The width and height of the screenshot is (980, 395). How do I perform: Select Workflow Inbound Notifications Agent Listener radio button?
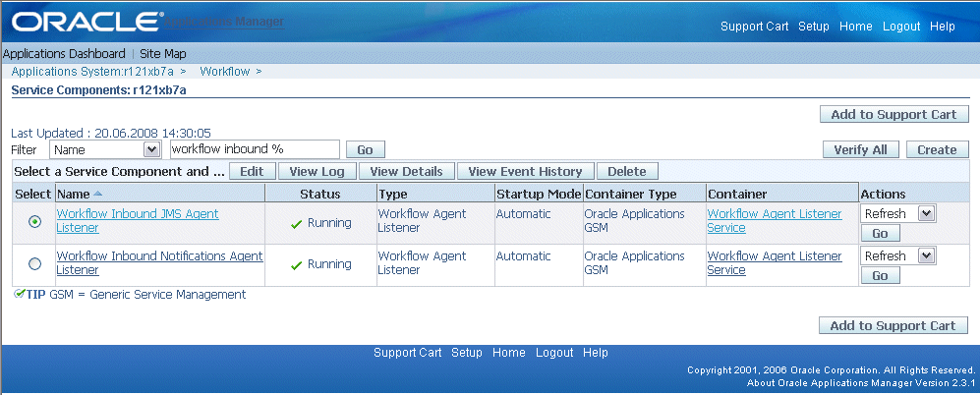pos(35,263)
